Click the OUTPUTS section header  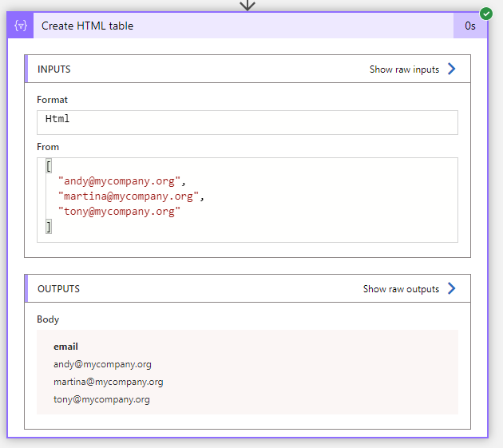[59, 289]
